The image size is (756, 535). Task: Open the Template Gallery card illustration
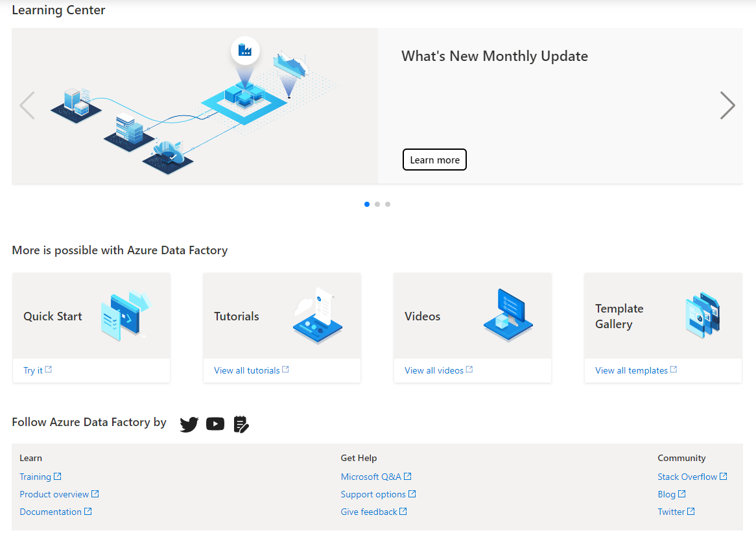pyautogui.click(x=702, y=316)
